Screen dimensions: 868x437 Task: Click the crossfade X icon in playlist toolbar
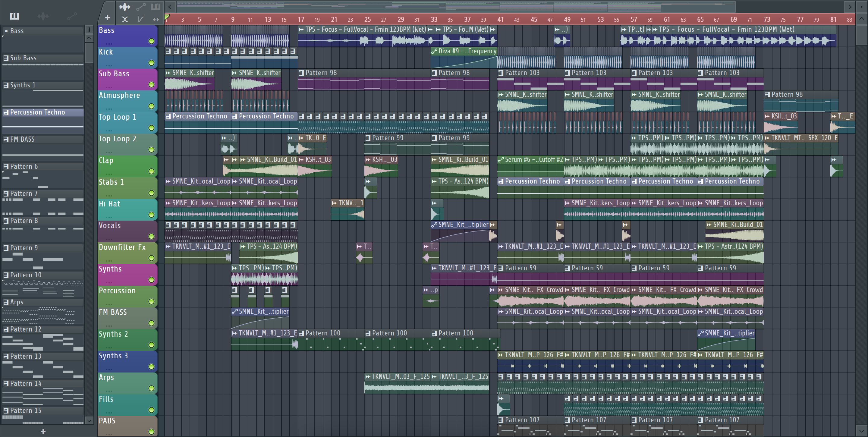tap(125, 19)
